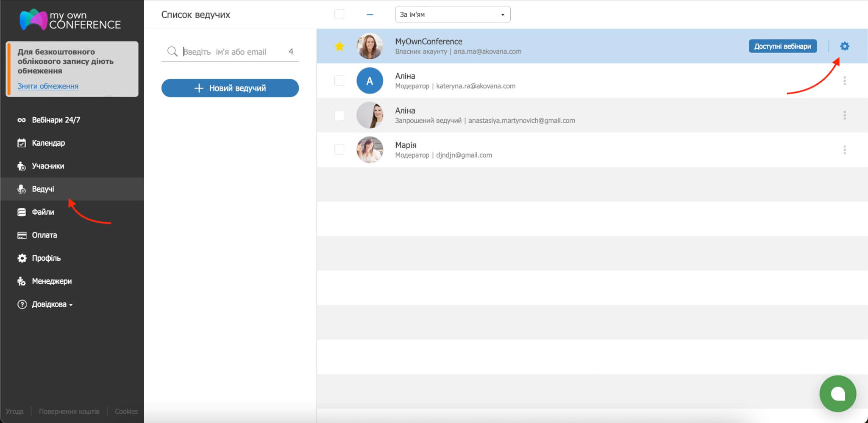This screenshot has height=423, width=868.
Task: Expand the Довідкова help menu
Action: point(52,304)
